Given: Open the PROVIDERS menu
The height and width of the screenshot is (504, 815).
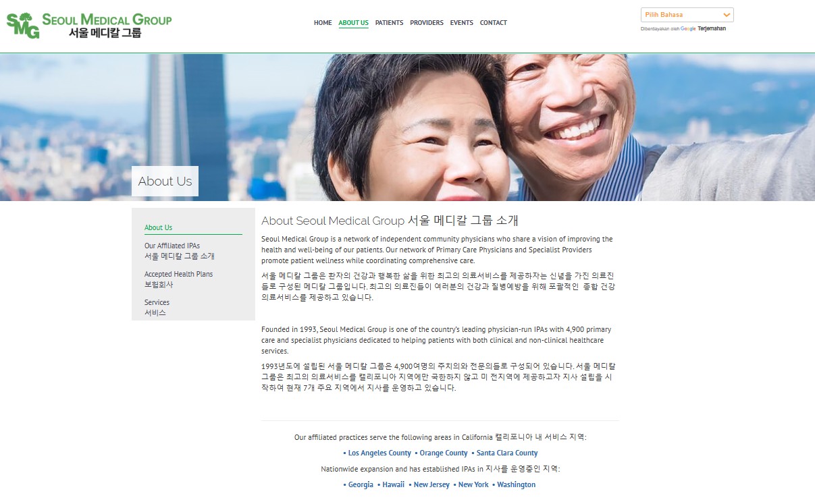Looking at the screenshot, I should pos(427,23).
